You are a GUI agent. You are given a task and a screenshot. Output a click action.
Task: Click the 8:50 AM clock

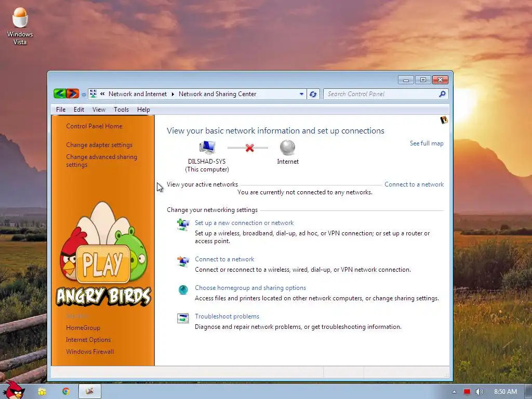click(x=505, y=392)
